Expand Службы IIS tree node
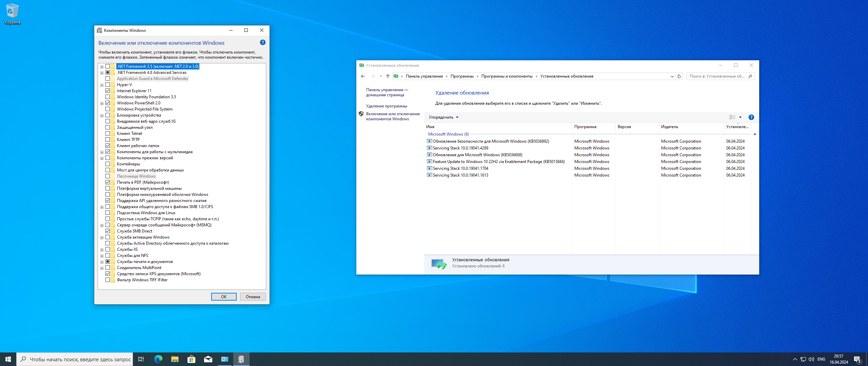The height and width of the screenshot is (366, 868). coord(102,250)
